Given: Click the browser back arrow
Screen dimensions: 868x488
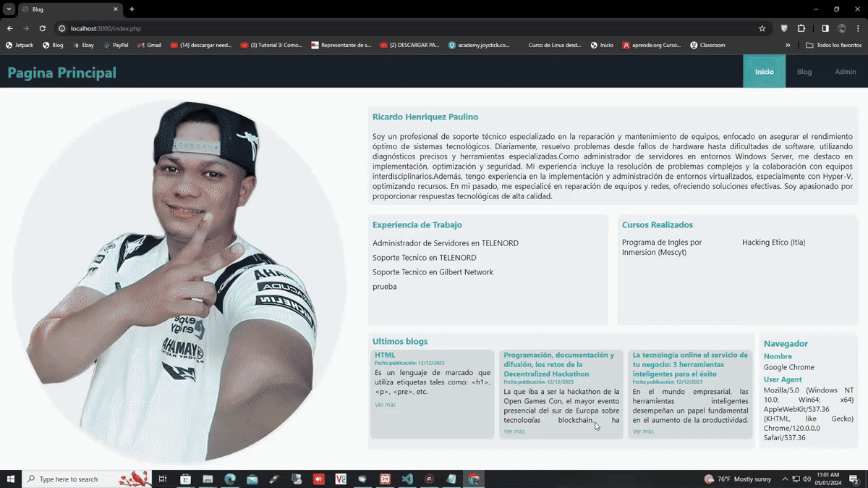Looking at the screenshot, I should 10,28.
